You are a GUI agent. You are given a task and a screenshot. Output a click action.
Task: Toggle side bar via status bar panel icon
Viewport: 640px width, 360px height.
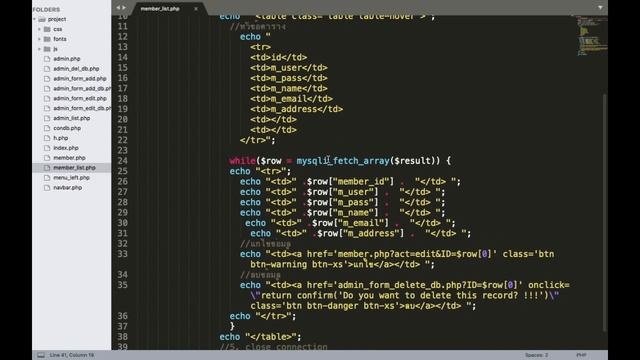(41, 355)
